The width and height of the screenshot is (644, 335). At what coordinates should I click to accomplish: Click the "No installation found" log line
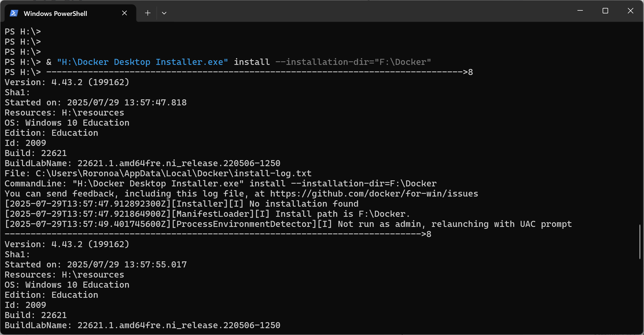pyautogui.click(x=182, y=204)
